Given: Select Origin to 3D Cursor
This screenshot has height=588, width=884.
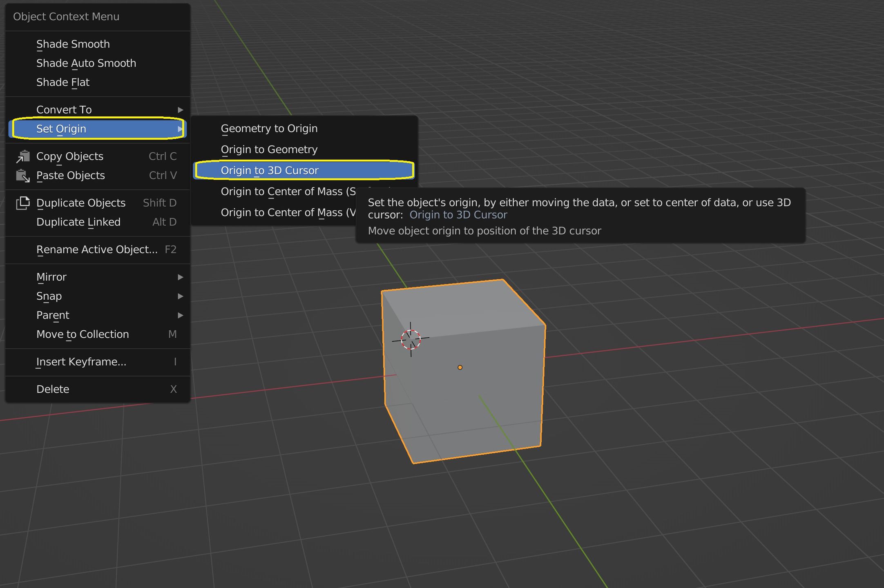Looking at the screenshot, I should pyautogui.click(x=270, y=170).
